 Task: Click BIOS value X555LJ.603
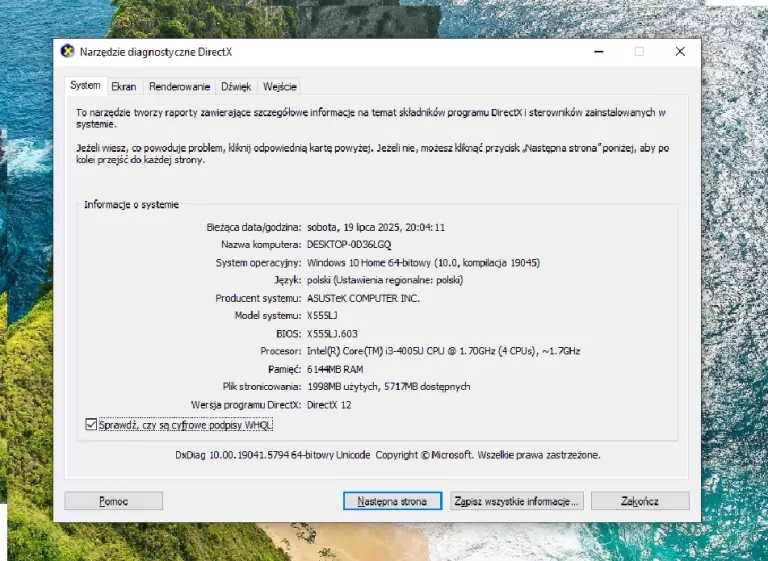click(x=332, y=334)
